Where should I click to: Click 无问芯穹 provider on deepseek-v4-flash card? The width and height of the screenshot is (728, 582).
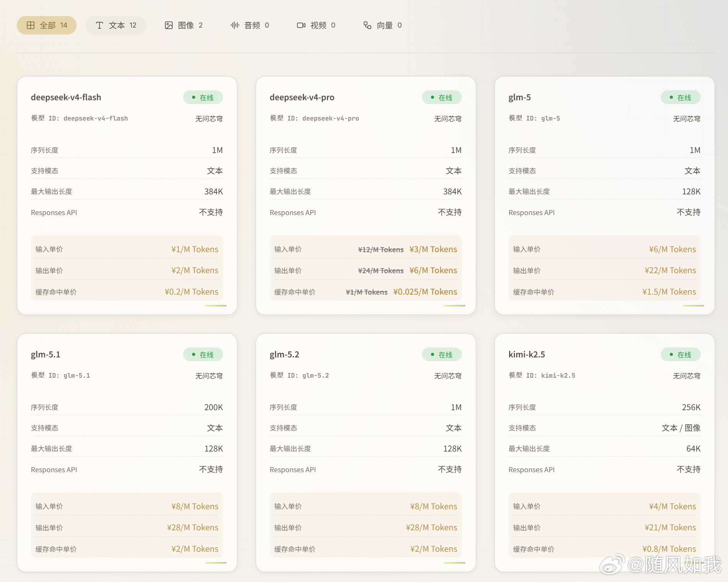click(x=209, y=119)
